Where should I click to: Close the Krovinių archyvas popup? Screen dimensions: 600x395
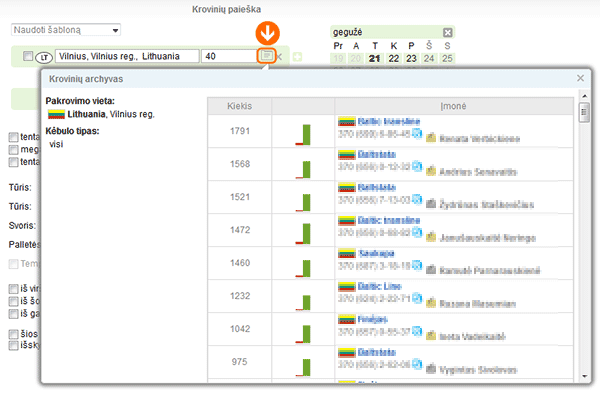(580, 78)
